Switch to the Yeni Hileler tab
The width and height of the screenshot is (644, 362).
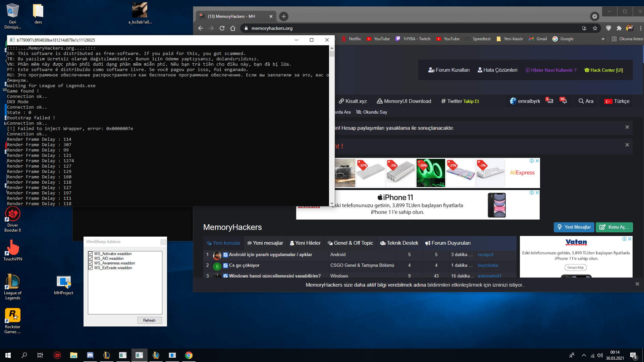click(305, 243)
